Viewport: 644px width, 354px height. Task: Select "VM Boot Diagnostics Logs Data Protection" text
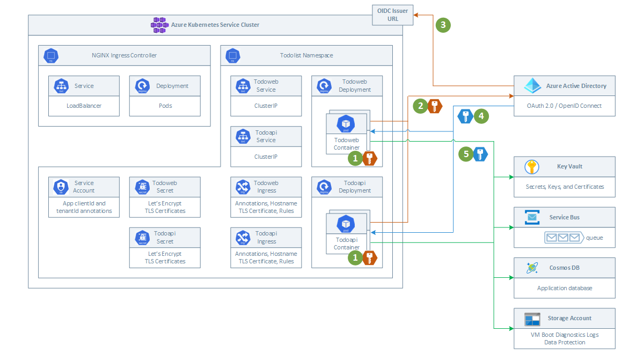565,338
